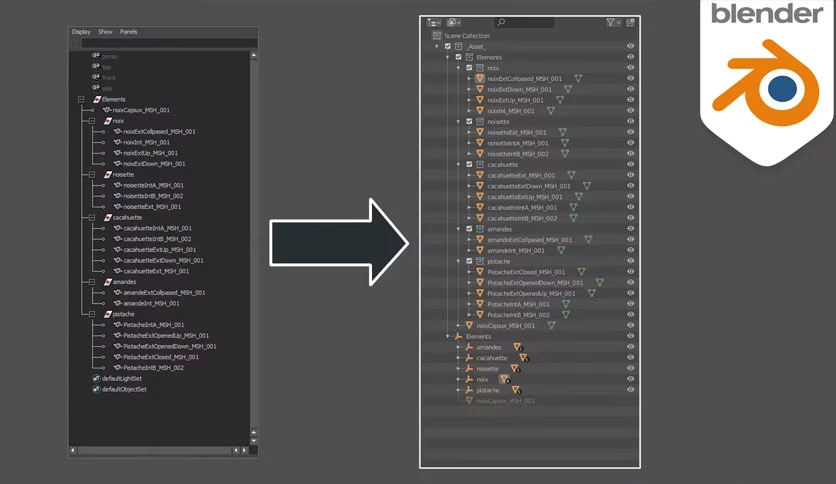Collapse the amandes group in Maya outliner

92,282
